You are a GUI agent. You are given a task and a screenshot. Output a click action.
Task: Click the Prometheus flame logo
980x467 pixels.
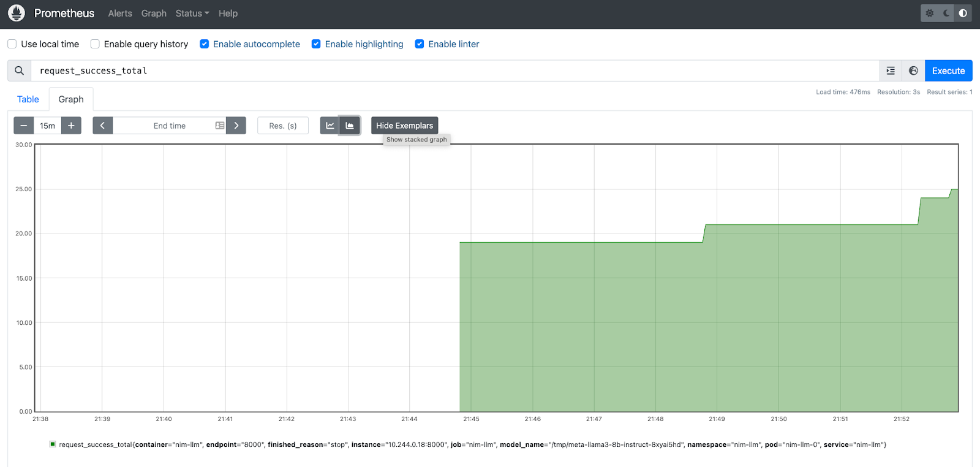point(17,13)
